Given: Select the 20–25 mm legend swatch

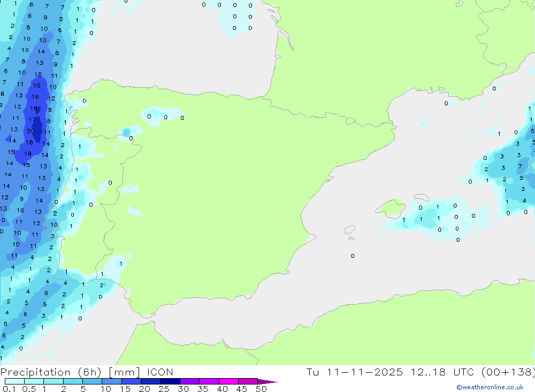Looking at the screenshot, I should pos(151,381).
